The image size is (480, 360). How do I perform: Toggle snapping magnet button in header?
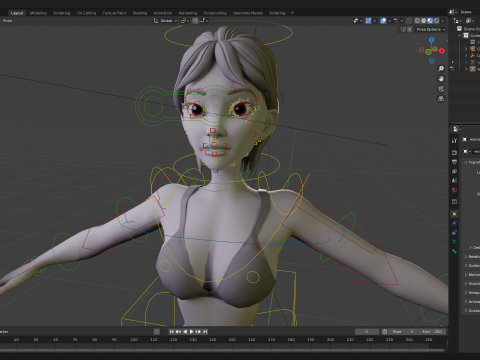point(196,21)
